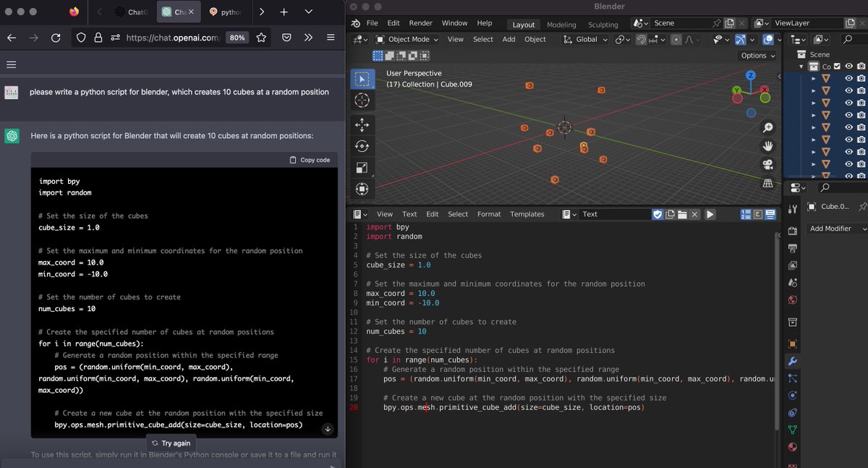Open the Scene properties tab
The height and width of the screenshot is (468, 868).
pos(793,283)
